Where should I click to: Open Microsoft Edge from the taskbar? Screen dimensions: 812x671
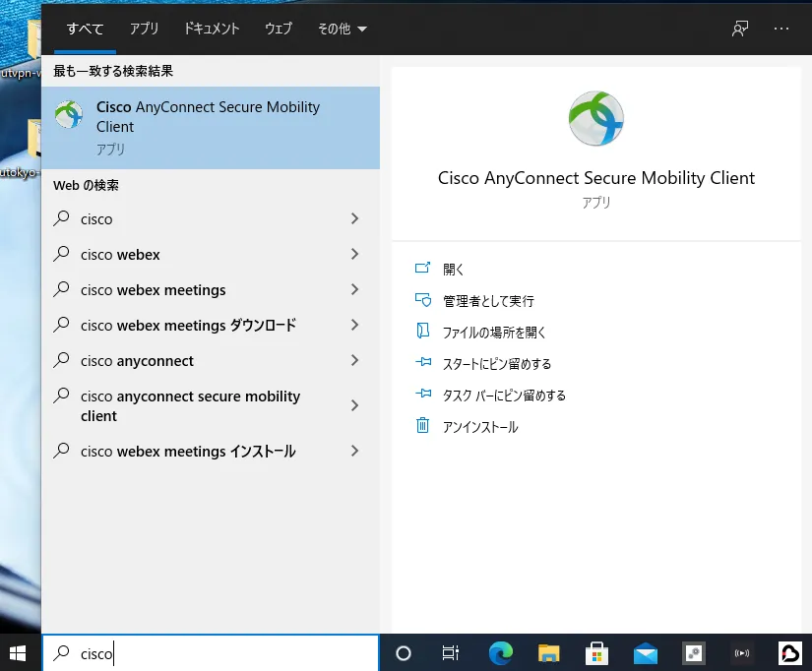pyautogui.click(x=501, y=653)
